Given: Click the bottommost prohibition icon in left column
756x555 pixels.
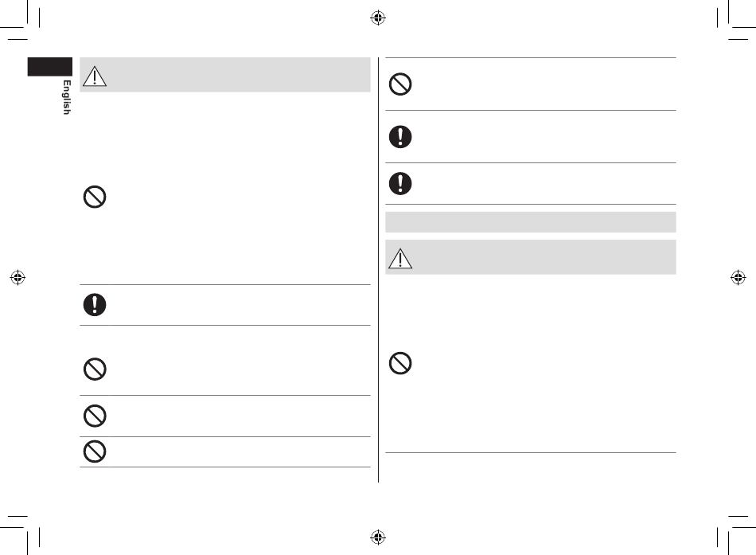Looking at the screenshot, I should click(95, 451).
